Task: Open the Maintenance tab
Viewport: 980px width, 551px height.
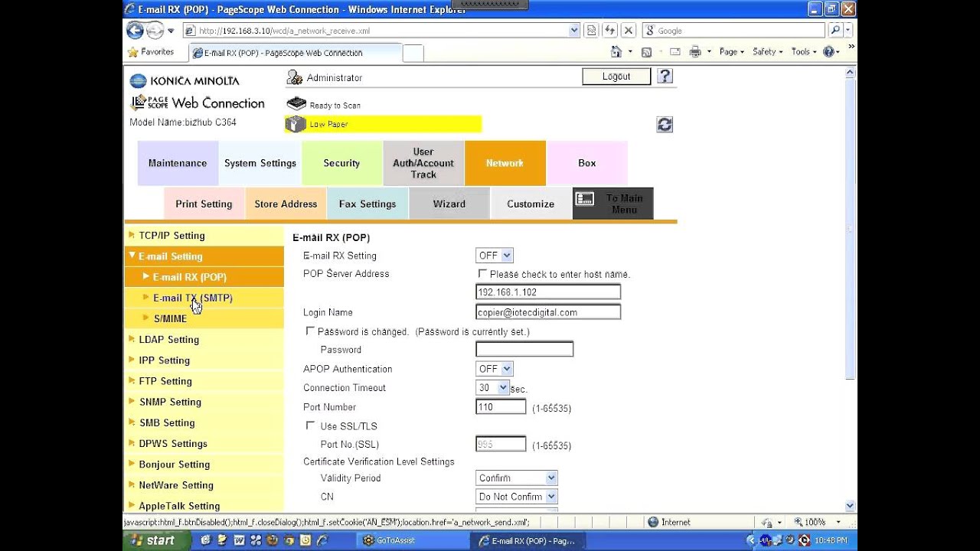Action: point(178,163)
